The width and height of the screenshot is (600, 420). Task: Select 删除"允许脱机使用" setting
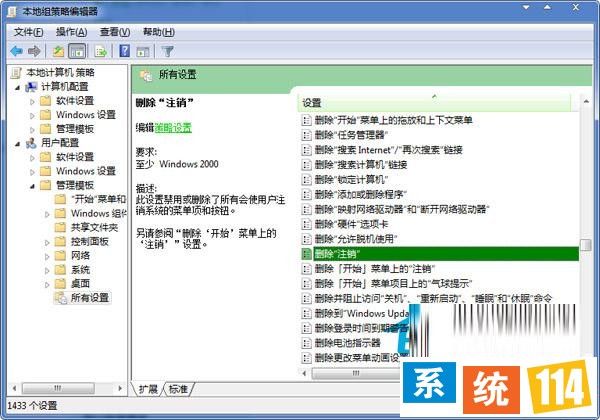pos(355,239)
